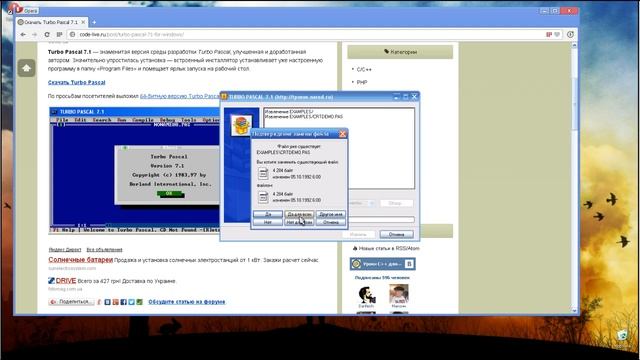Image resolution: width=640 pixels, height=360 pixels.
Task: Click the browser forward arrow
Action: pyautogui.click(x=35, y=34)
